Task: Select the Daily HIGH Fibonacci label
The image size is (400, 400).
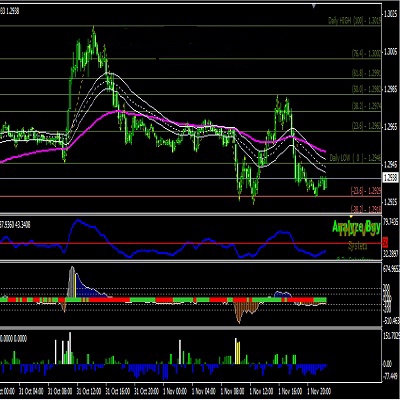Action: pyautogui.click(x=354, y=21)
